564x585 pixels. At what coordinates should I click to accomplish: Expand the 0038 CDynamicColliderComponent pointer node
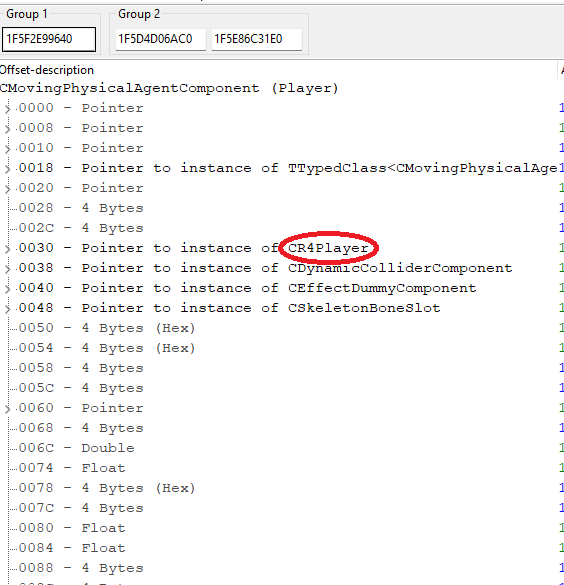(7, 269)
